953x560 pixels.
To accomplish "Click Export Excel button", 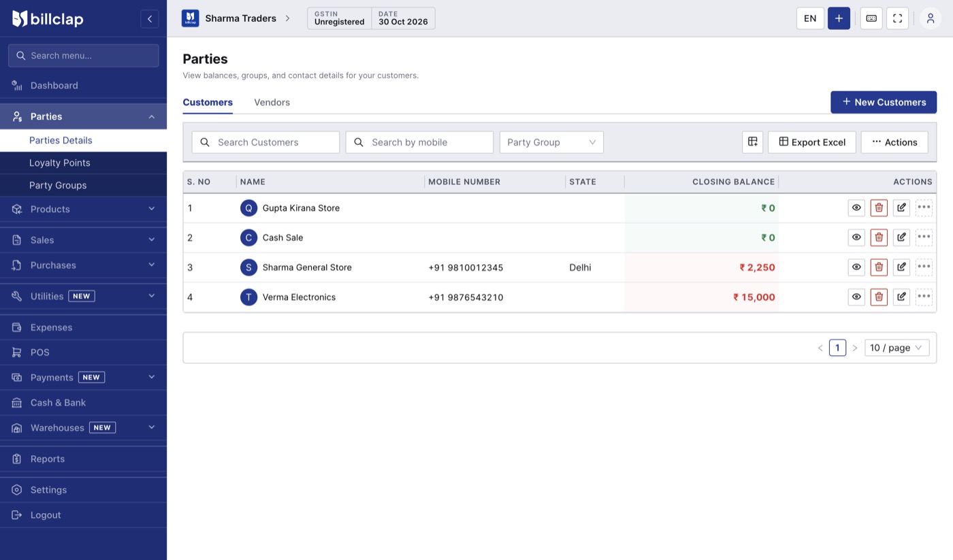I will pos(811,142).
